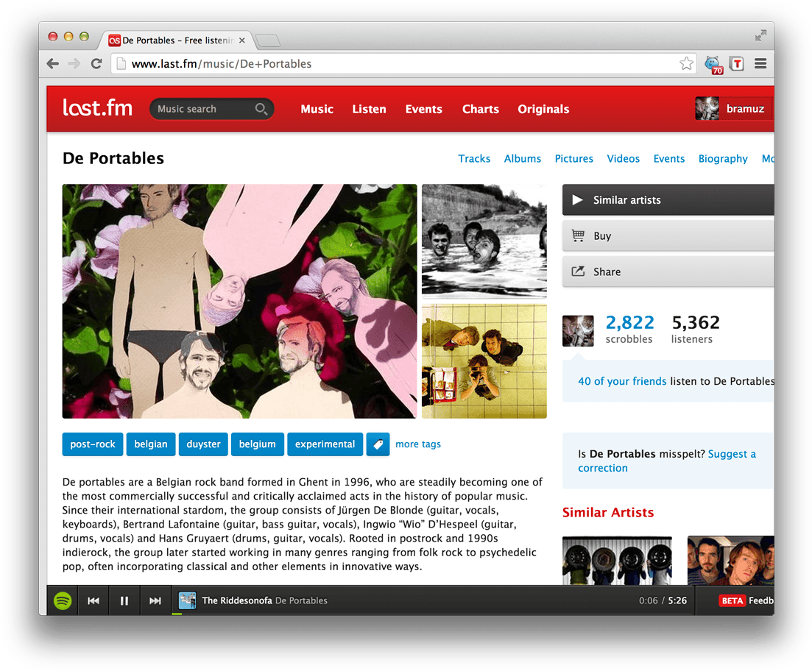
Task: Click user avatar beside scrobbles count
Action: pyautogui.click(x=578, y=331)
